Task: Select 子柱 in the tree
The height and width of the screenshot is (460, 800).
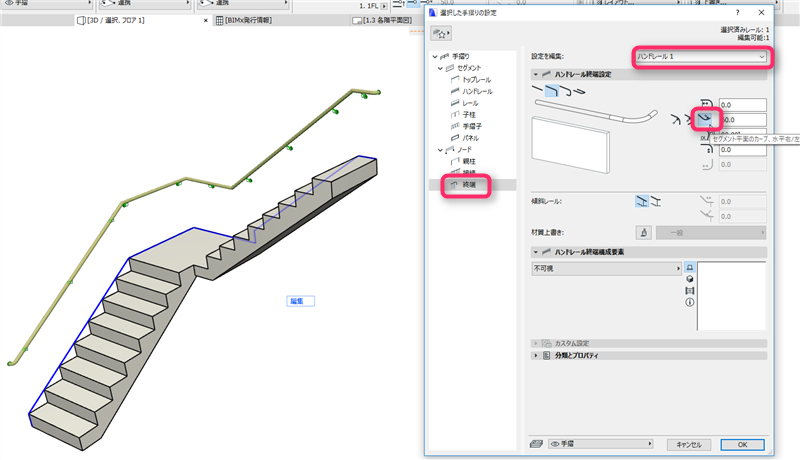Action: [x=469, y=115]
